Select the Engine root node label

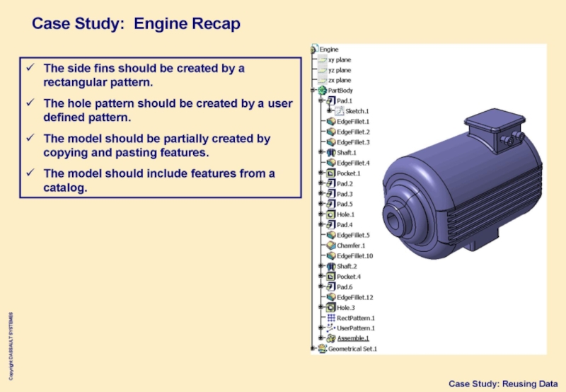329,50
